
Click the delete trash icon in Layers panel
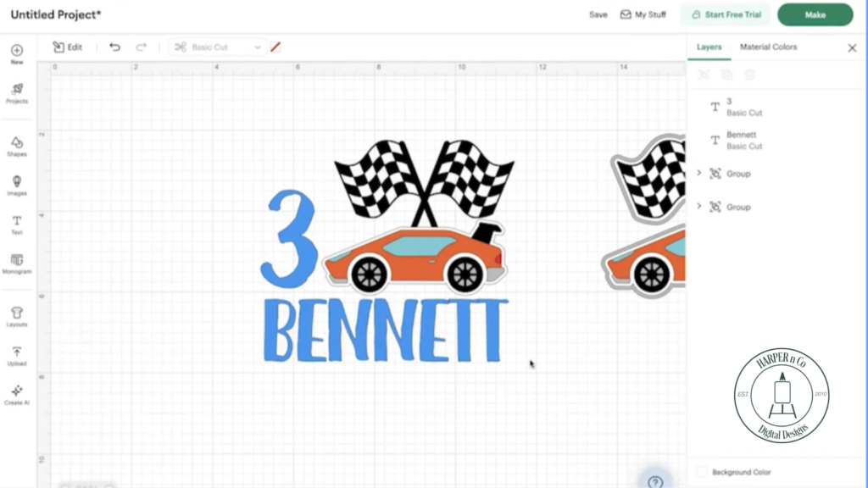point(749,75)
